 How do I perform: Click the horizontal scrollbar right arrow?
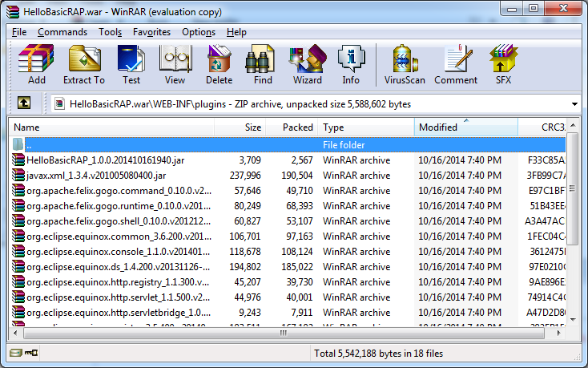point(558,333)
